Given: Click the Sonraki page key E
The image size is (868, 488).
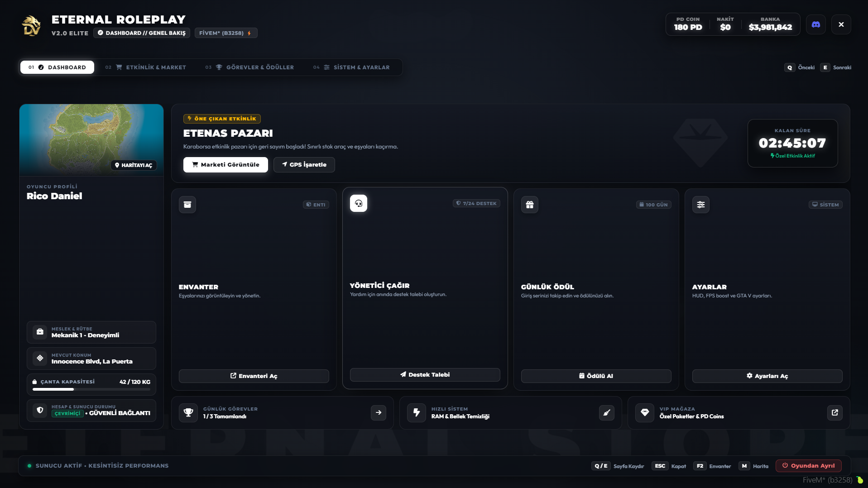Looking at the screenshot, I should tap(825, 67).
